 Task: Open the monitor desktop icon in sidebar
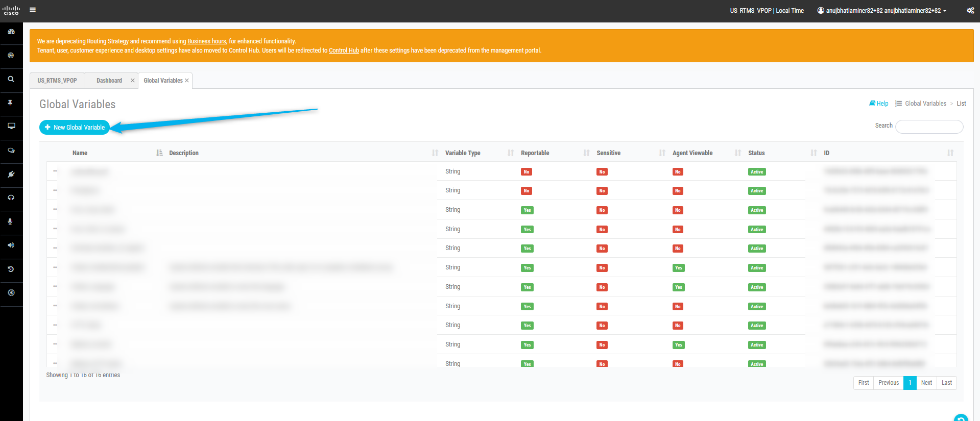[11, 126]
